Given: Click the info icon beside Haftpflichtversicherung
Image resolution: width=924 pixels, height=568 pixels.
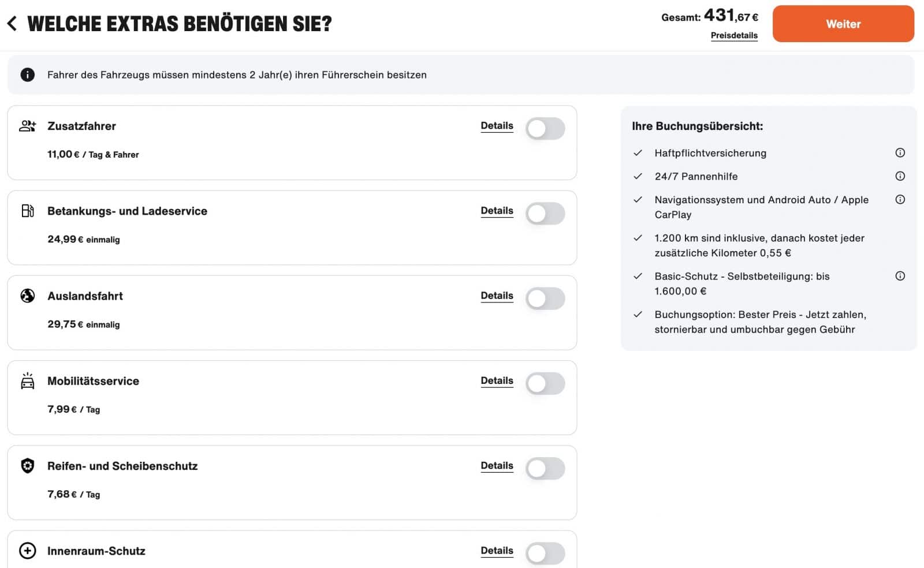Looking at the screenshot, I should 900,153.
